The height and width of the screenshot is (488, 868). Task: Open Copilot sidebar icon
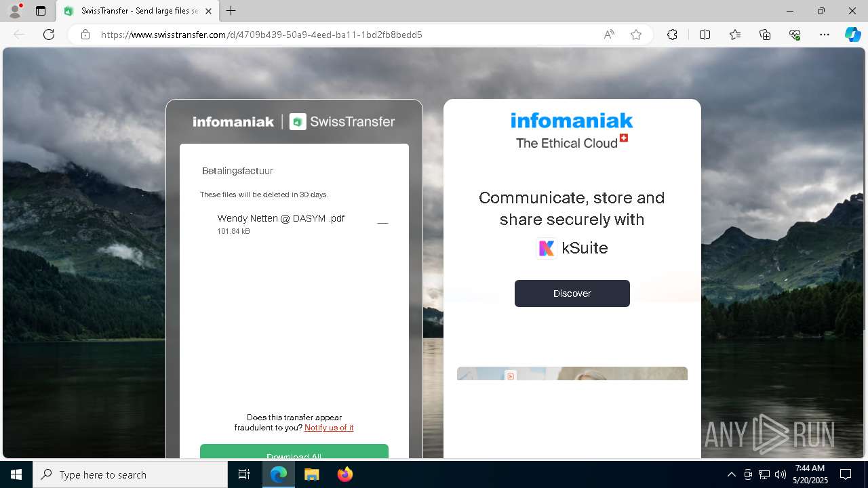pos(852,35)
